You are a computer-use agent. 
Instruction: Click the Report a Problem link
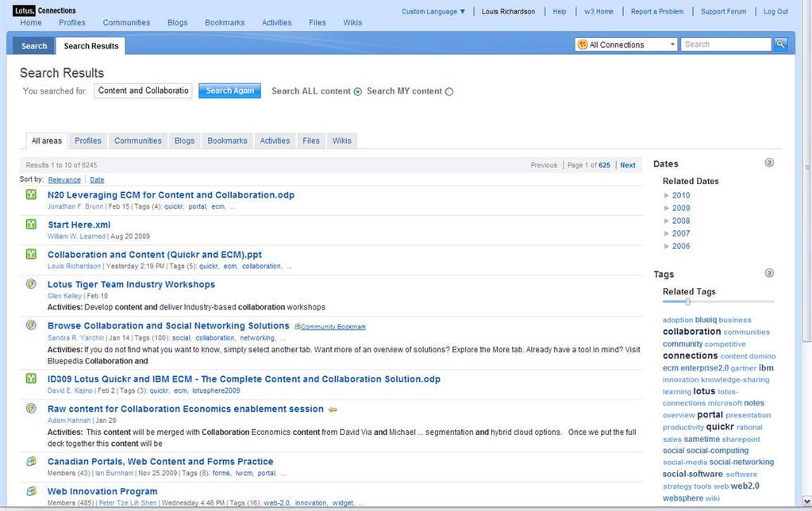tap(656, 11)
